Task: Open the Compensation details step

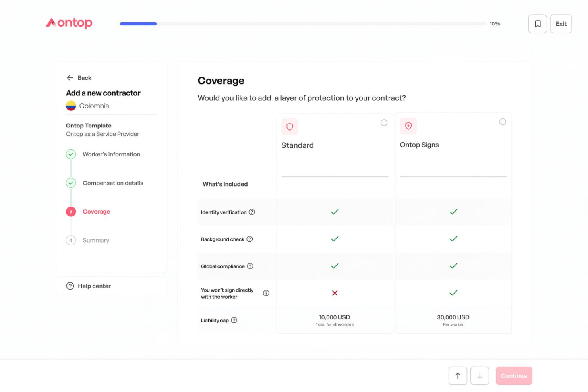Action: [x=113, y=183]
